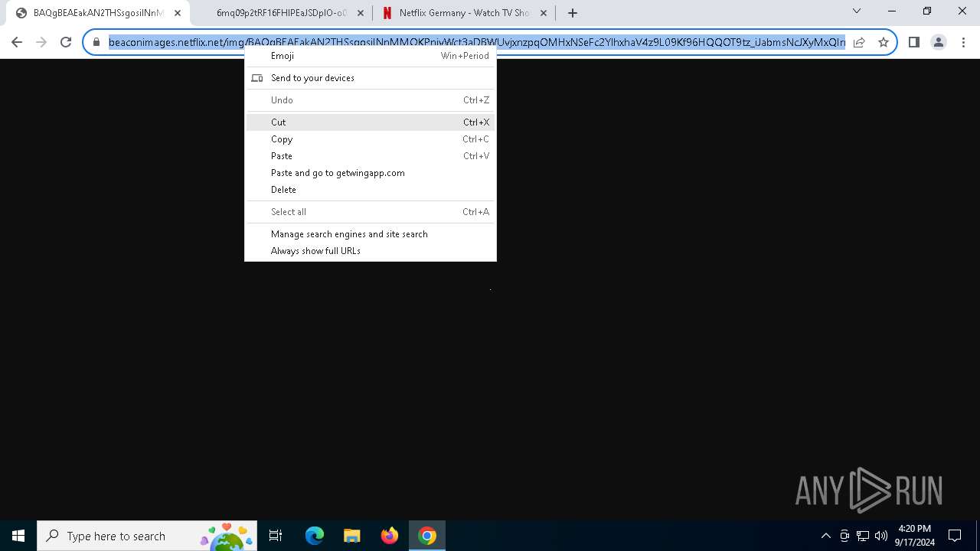Open the Windows Start menu
980x551 pixels.
(18, 536)
